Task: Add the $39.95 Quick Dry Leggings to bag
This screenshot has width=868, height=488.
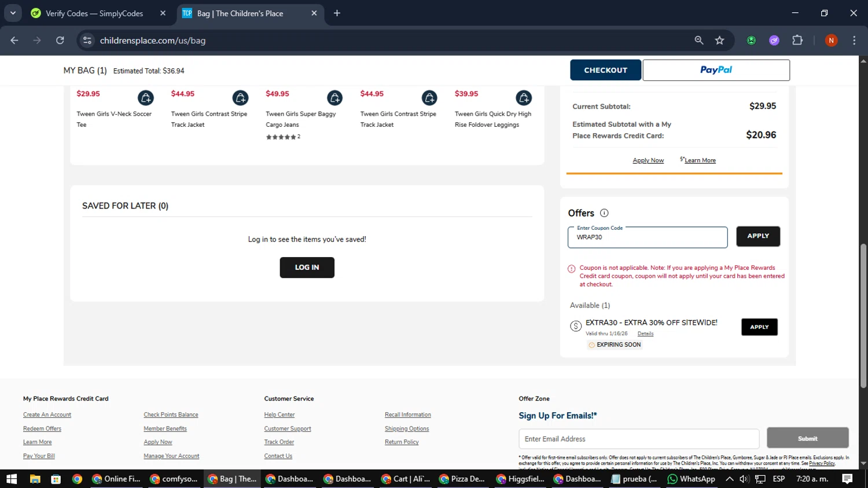Action: pos(524,98)
